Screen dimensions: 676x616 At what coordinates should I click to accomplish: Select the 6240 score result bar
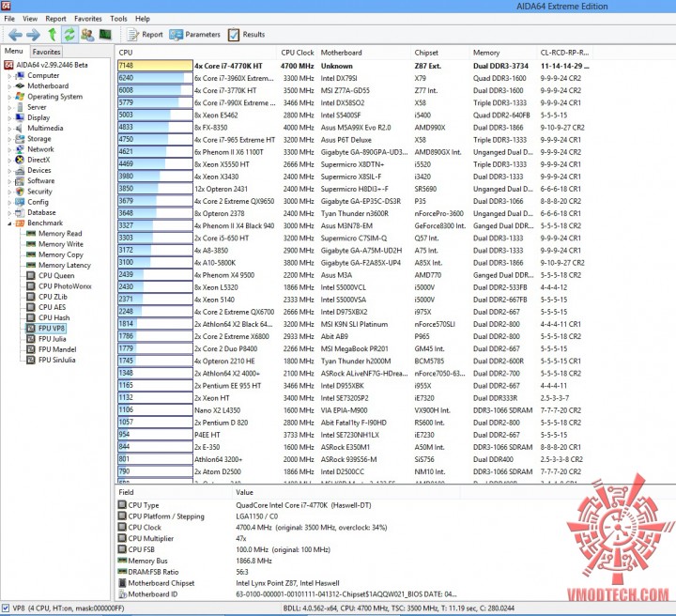pyautogui.click(x=155, y=78)
